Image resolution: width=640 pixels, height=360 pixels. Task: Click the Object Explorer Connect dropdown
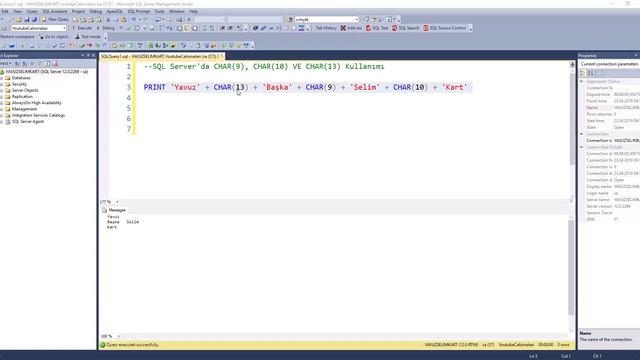(6, 64)
